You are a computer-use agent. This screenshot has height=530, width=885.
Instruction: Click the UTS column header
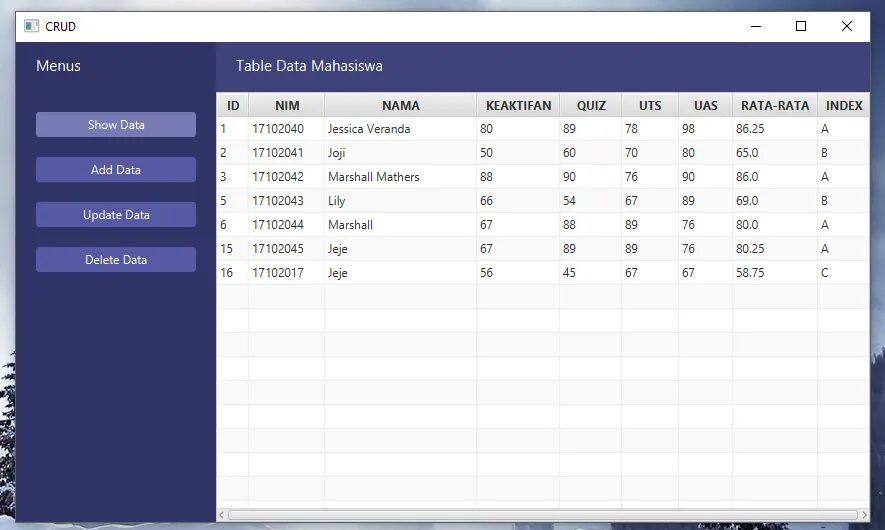650,106
